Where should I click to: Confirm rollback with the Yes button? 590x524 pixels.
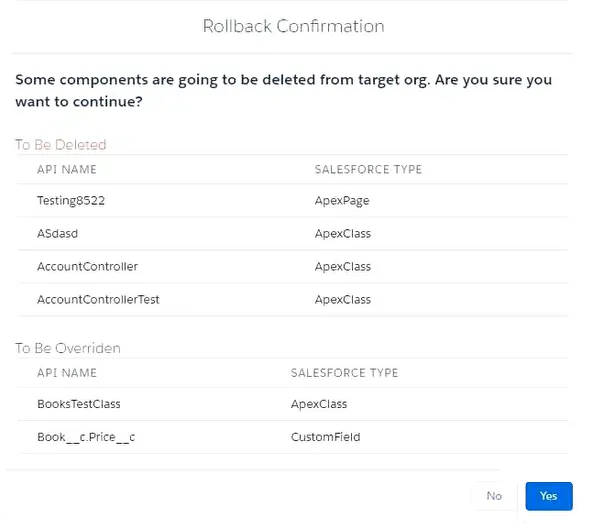549,496
